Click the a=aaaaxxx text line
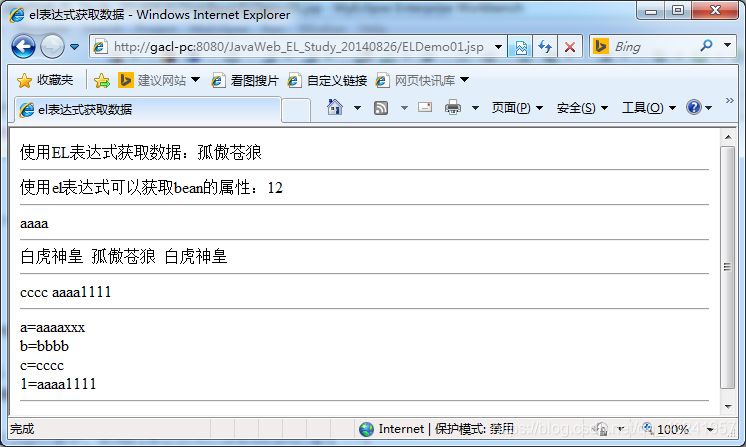The width and height of the screenshot is (746, 447). pos(52,328)
